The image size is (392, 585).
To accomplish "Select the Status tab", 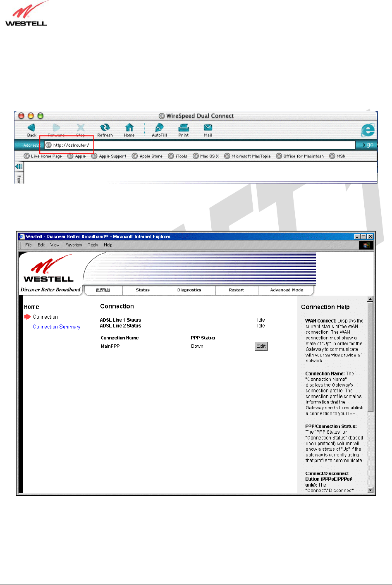I will pyautogui.click(x=143, y=290).
